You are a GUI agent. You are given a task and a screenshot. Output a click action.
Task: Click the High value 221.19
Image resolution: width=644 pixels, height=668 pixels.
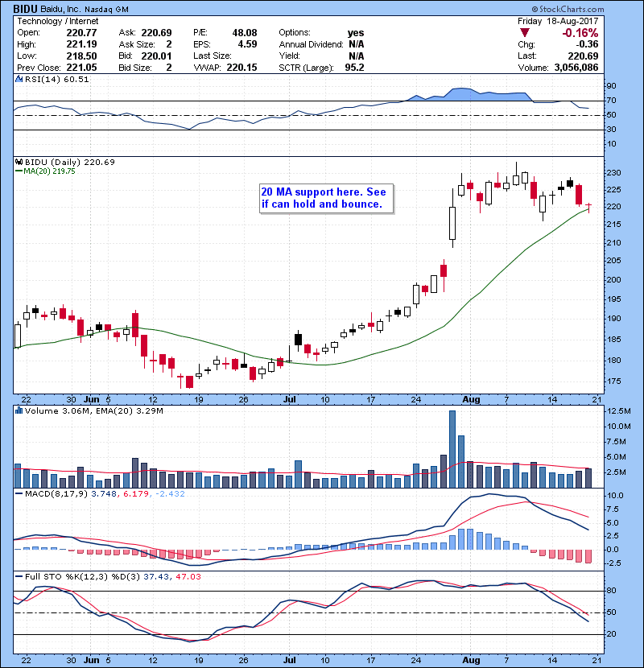point(81,44)
